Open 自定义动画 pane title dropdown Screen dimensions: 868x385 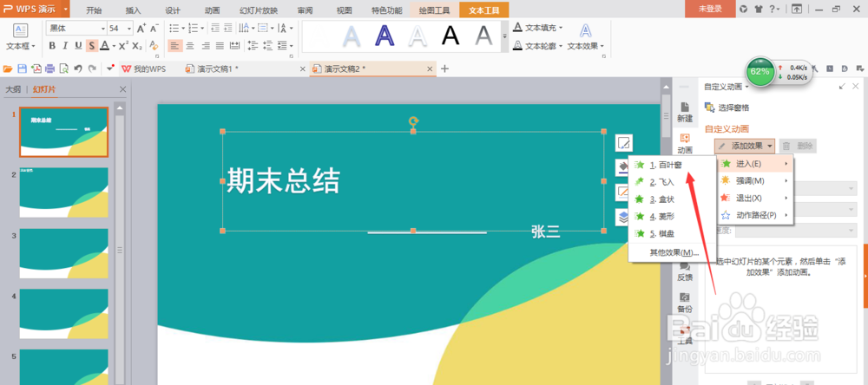pos(727,87)
